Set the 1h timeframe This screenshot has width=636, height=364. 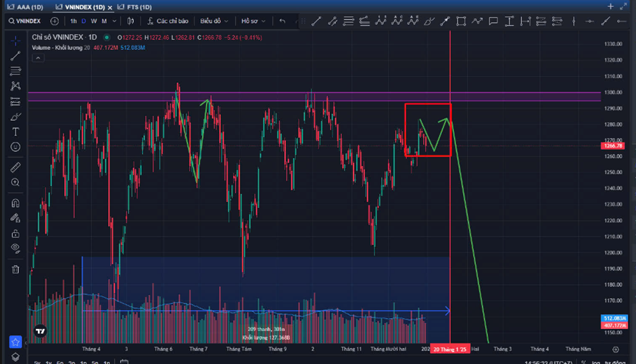73,21
